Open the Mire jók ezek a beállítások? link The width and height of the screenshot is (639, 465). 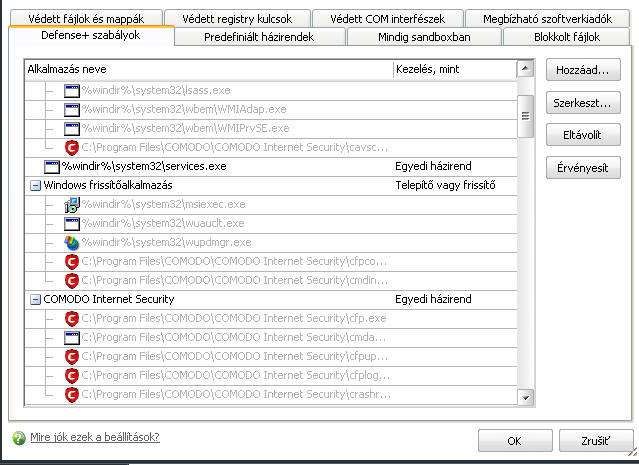95,437
